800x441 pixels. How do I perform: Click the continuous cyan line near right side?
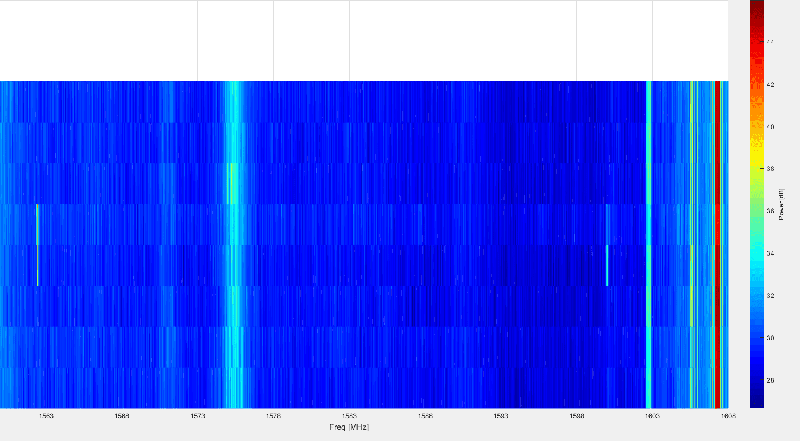[x=648, y=240]
